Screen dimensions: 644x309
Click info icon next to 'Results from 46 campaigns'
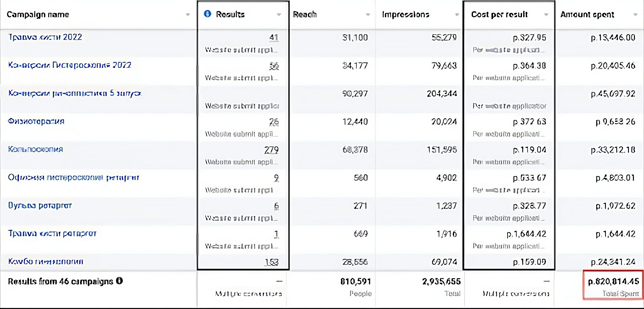[x=119, y=281]
